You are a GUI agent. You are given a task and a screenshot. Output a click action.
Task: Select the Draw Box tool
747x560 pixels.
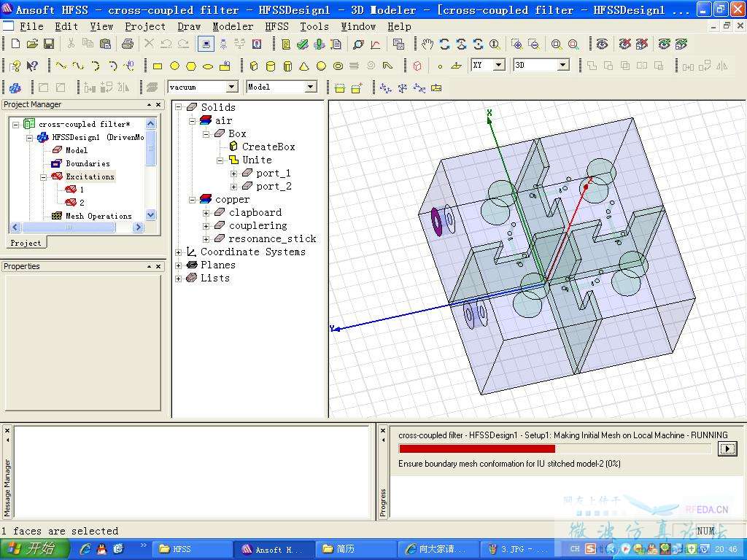point(254,66)
